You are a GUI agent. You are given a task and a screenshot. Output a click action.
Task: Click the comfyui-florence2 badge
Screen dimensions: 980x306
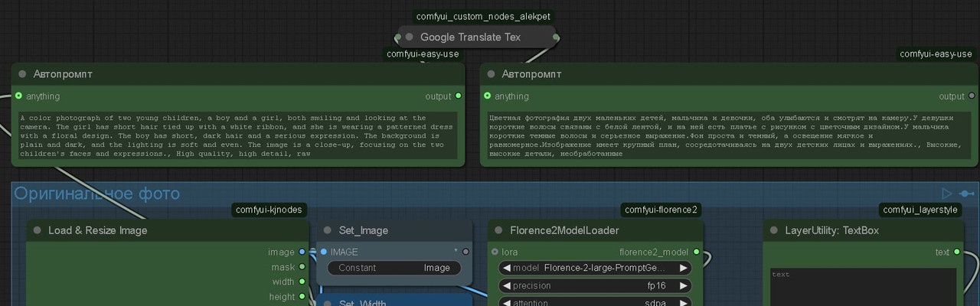click(x=661, y=210)
